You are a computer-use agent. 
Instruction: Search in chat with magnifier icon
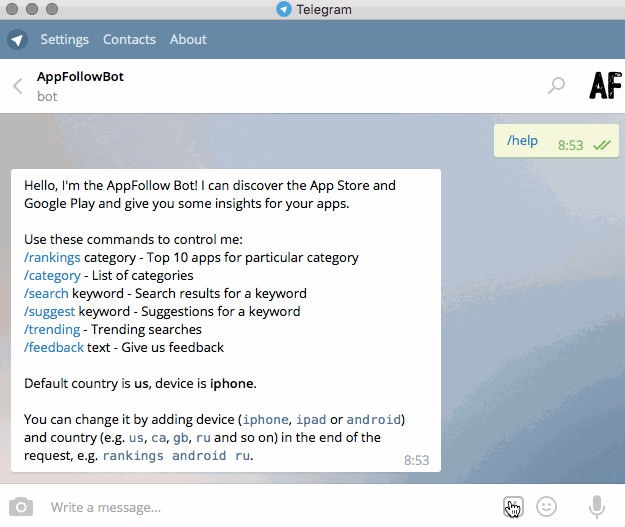(x=556, y=86)
